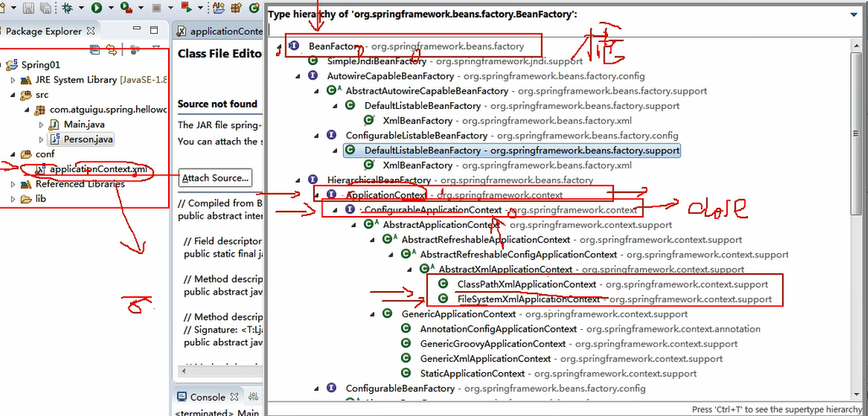Collapse the src folder
This screenshot has height=416, width=868.
14,95
